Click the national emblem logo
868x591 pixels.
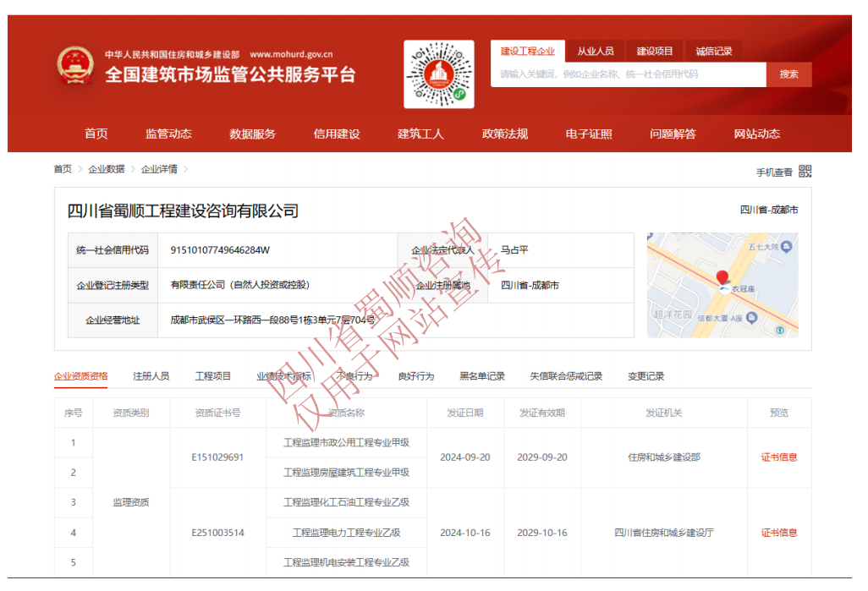[76, 67]
